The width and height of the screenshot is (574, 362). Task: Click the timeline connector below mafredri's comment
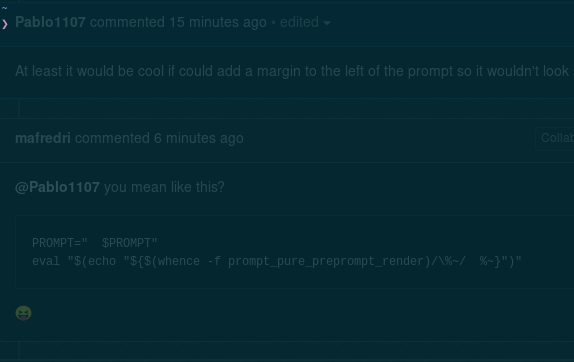pyautogui.click(x=19, y=352)
